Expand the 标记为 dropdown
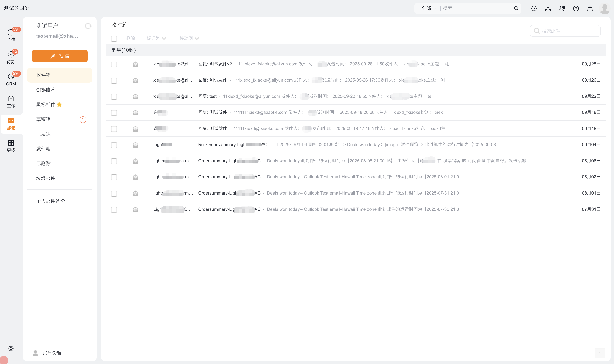Image resolution: width=614 pixels, height=364 pixels. pyautogui.click(x=156, y=38)
